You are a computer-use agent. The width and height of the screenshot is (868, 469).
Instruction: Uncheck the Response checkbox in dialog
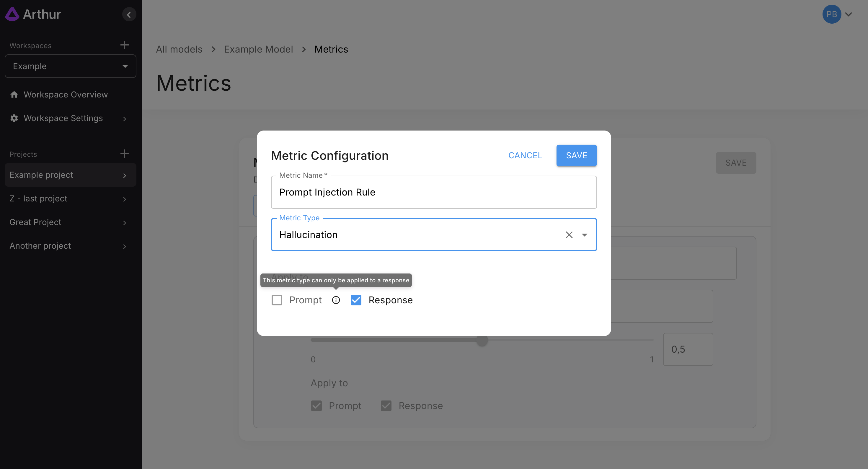pyautogui.click(x=356, y=300)
